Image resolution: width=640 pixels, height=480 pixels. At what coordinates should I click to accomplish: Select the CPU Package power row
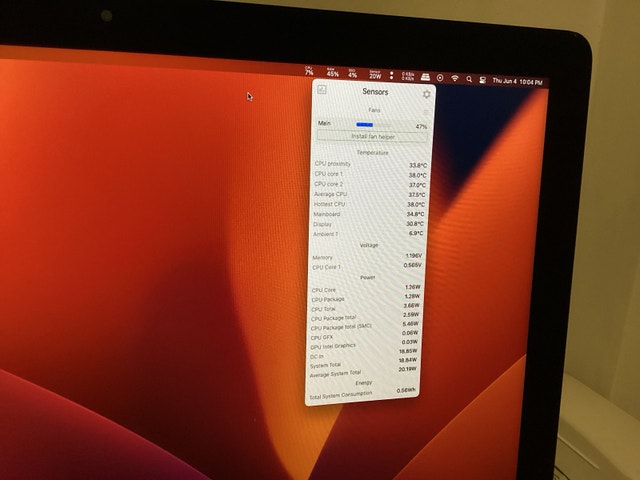coord(365,298)
